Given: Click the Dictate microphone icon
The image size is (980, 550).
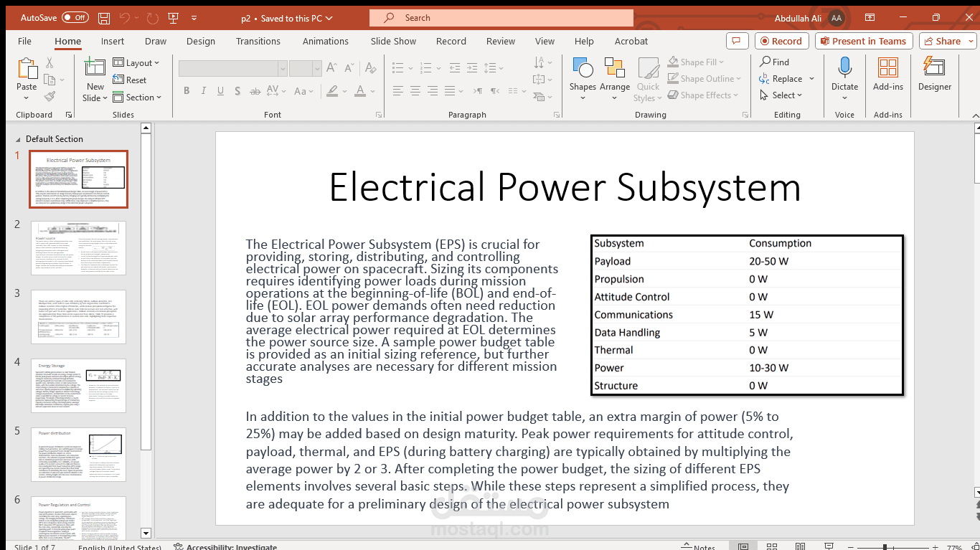Looking at the screenshot, I should pos(844,68).
